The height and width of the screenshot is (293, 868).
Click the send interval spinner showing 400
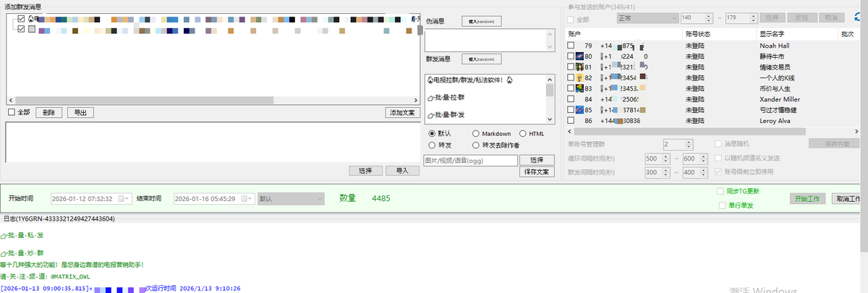coord(697,172)
